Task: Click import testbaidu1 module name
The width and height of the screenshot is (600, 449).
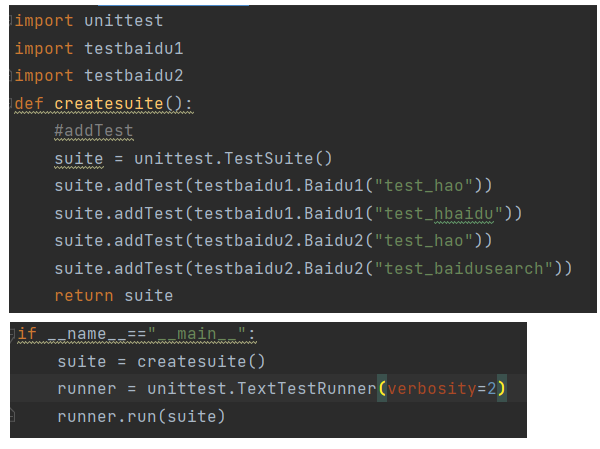Action: (134, 49)
